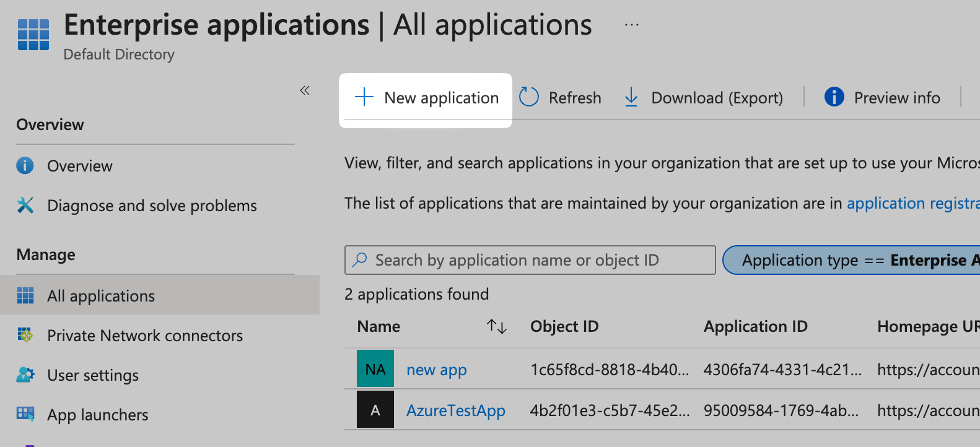This screenshot has height=447, width=980.
Task: Open Overview in the sidebar
Action: [79, 166]
